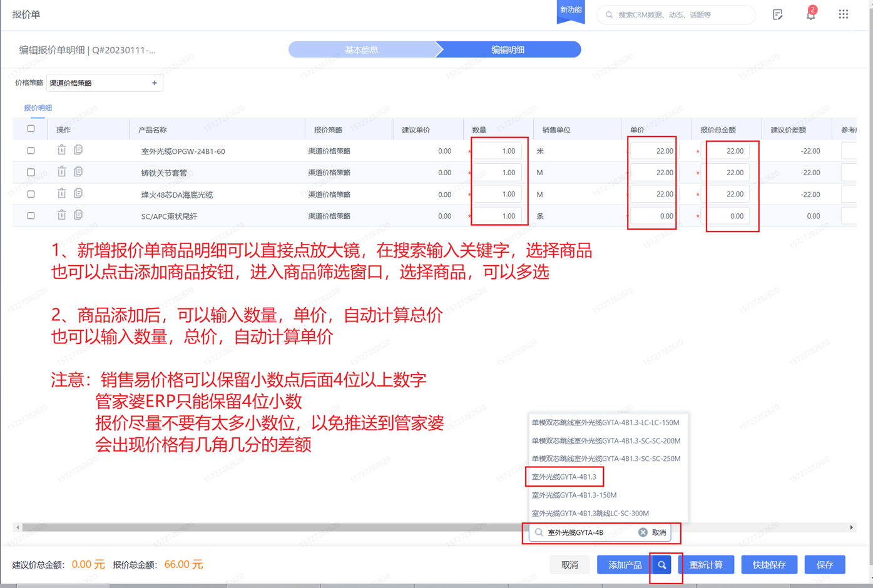Check the 室外光缆OPGW-24B1-60 row checkbox

tap(31, 151)
